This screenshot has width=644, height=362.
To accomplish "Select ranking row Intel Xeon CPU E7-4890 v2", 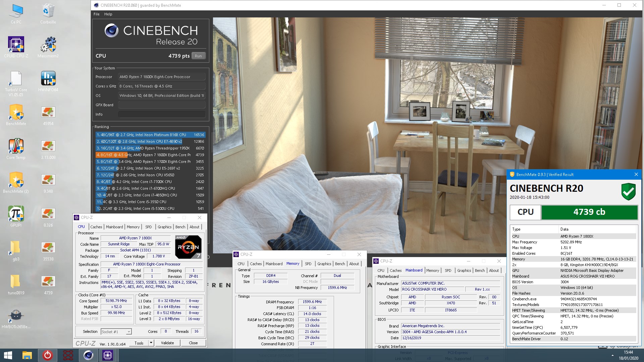I will click(x=150, y=141).
